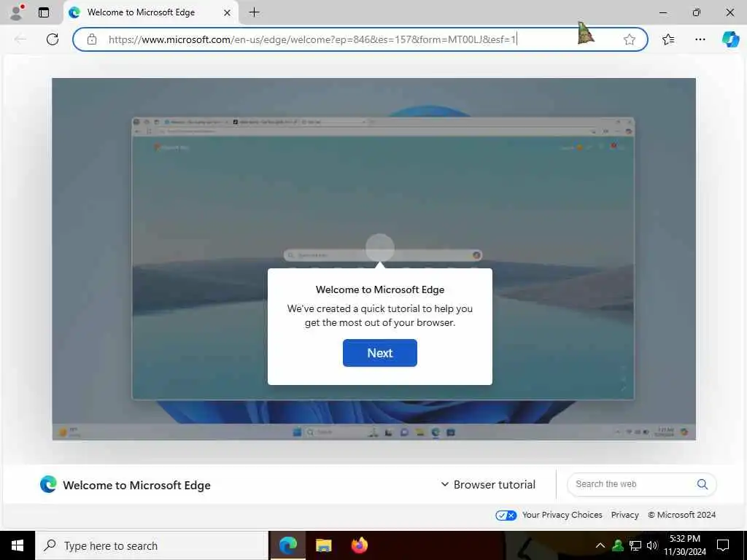747x560 pixels.
Task: Expand the Browser tutorial dropdown
Action: pos(488,484)
